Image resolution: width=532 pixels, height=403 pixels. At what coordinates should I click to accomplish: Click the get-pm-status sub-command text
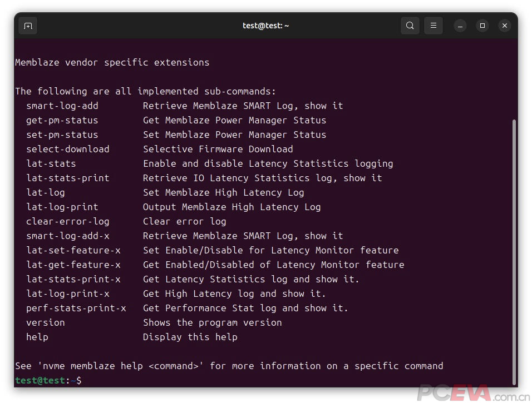tap(62, 120)
